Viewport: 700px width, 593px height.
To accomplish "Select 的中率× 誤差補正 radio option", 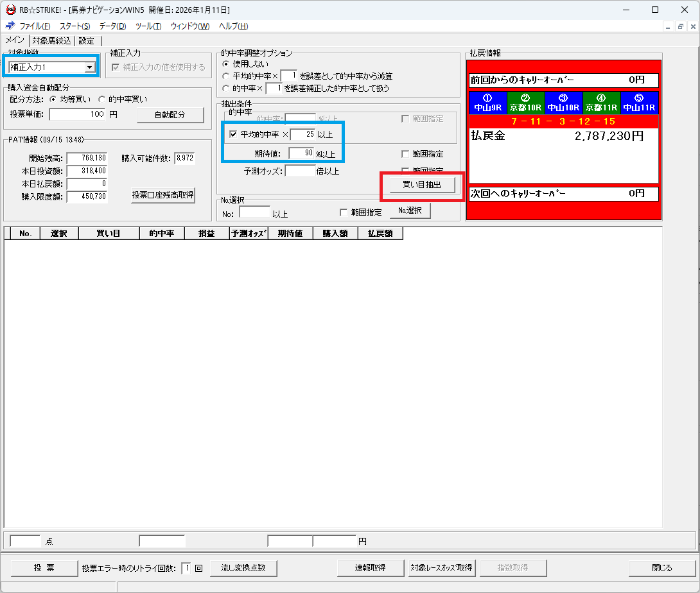I will click(226, 89).
